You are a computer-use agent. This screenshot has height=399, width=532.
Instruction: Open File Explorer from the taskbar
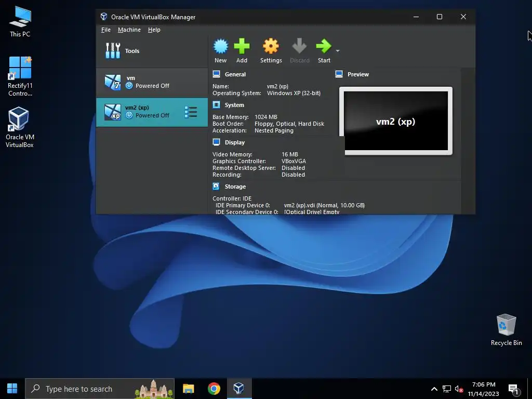[x=188, y=389]
